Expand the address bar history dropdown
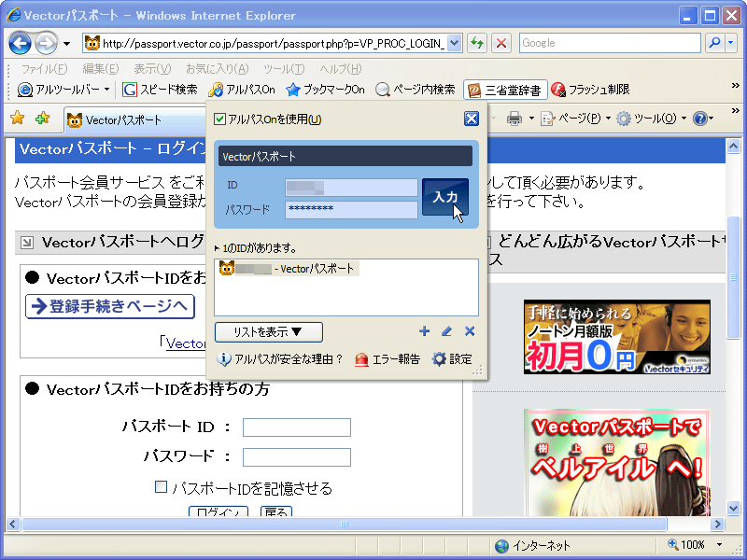 point(455,43)
